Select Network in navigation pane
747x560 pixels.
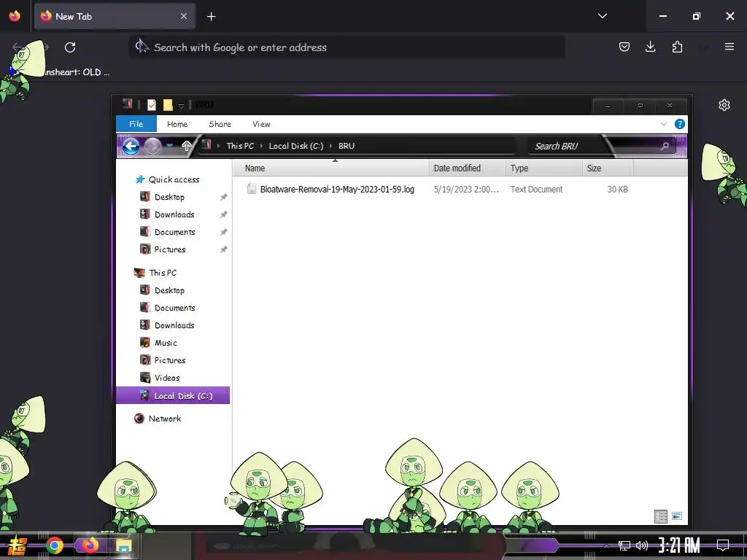click(x=164, y=419)
